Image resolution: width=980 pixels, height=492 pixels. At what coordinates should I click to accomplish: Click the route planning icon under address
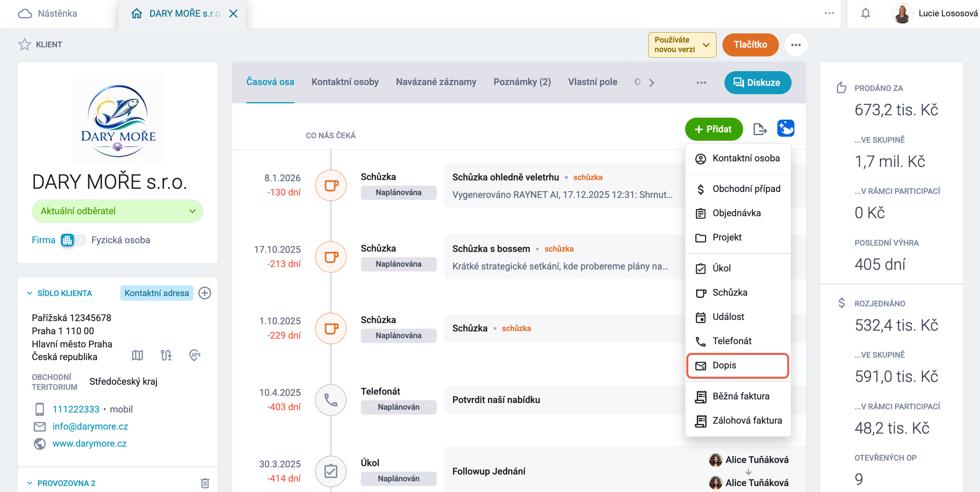pos(166,355)
